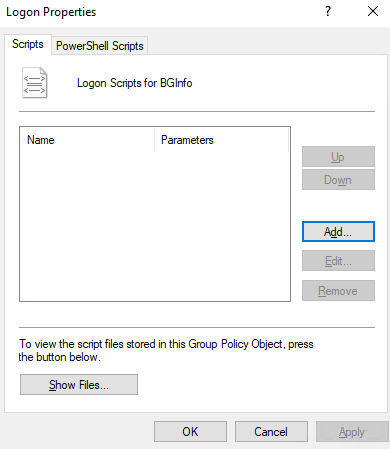The height and width of the screenshot is (449, 390).
Task: Click the Name column header
Action: [x=87, y=140]
